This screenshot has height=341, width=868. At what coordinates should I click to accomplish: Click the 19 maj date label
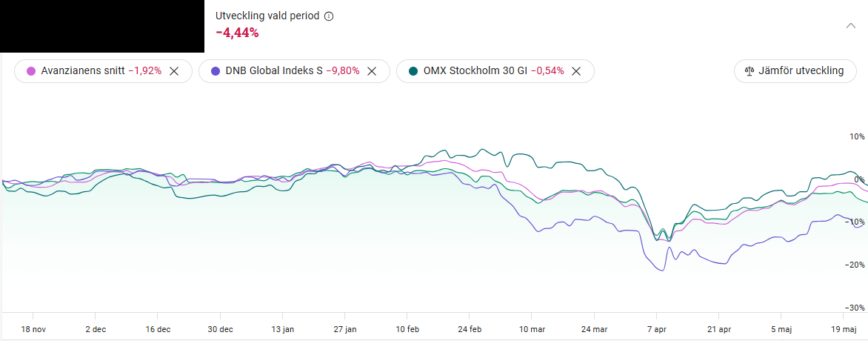click(844, 329)
